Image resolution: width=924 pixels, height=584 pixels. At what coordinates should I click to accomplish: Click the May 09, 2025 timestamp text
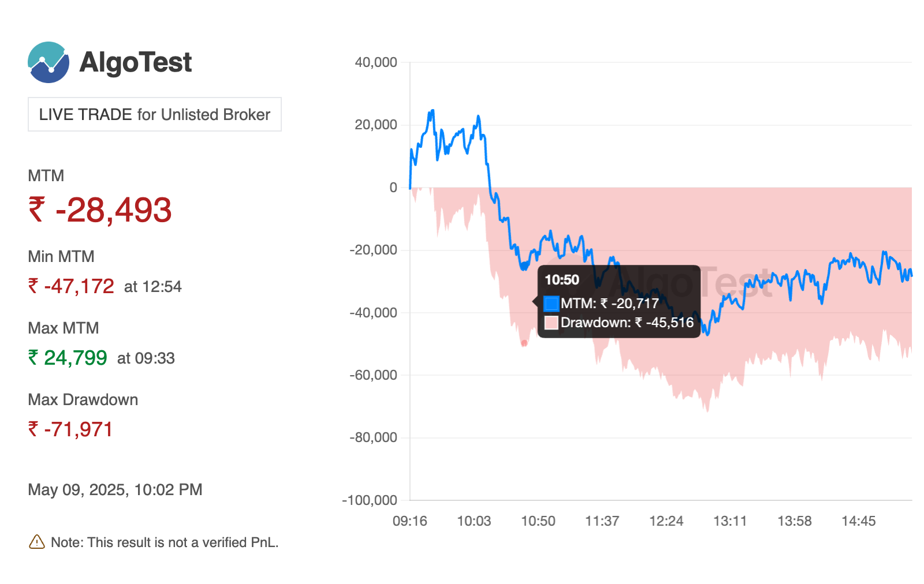pyautogui.click(x=115, y=490)
